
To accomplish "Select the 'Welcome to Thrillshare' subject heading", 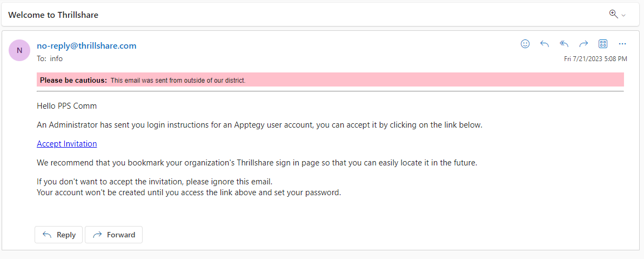I will (x=53, y=15).
